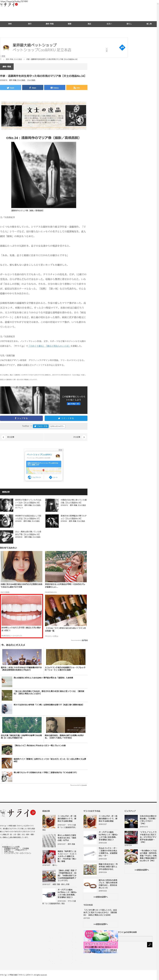159x980 pixels.
Task: Click the Twitter フォローする button
Action: [40, 426]
